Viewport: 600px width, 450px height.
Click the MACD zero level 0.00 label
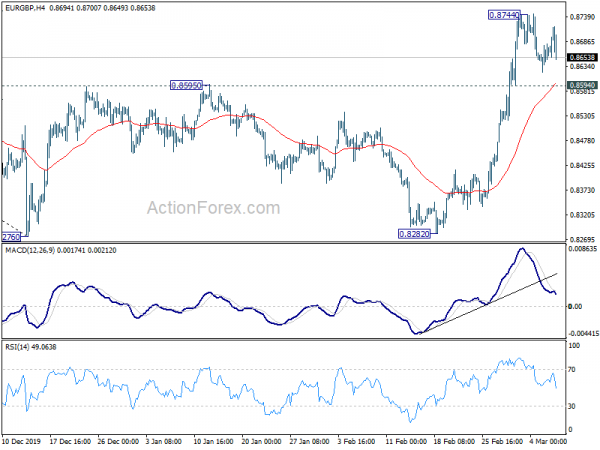tap(576, 307)
